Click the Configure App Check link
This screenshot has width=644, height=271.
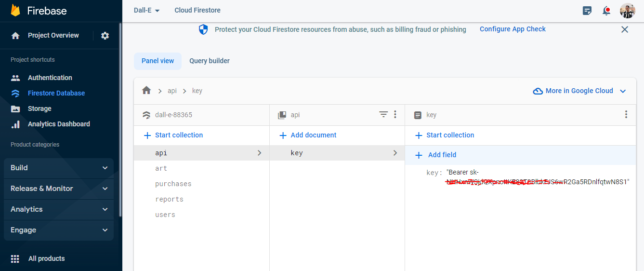click(513, 29)
